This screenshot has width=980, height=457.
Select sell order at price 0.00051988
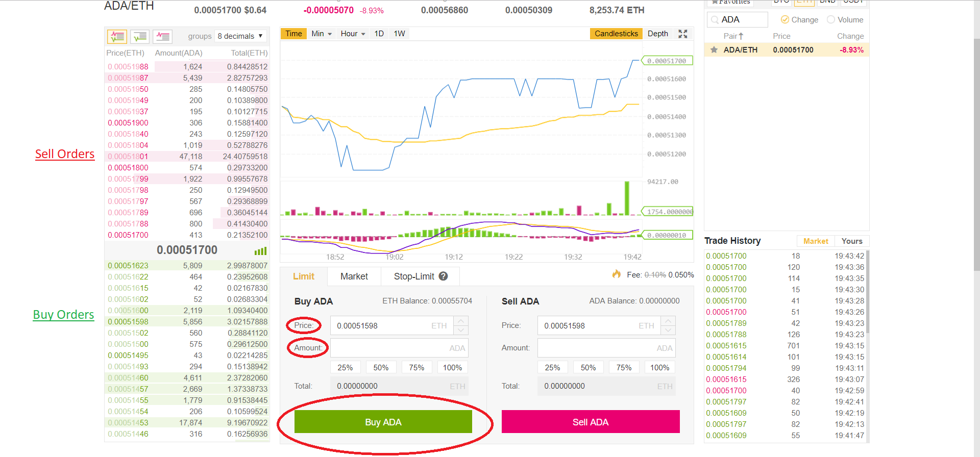(187, 67)
